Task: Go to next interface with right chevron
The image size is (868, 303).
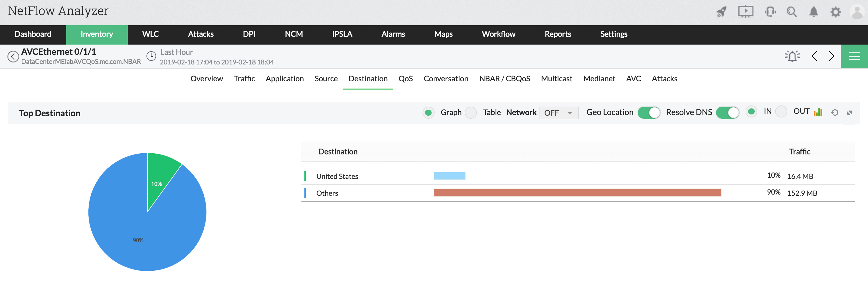Action: [x=831, y=56]
